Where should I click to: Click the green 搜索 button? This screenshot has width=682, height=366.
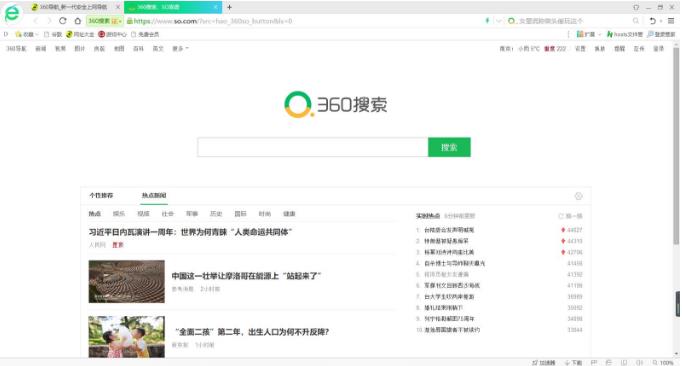(x=449, y=147)
